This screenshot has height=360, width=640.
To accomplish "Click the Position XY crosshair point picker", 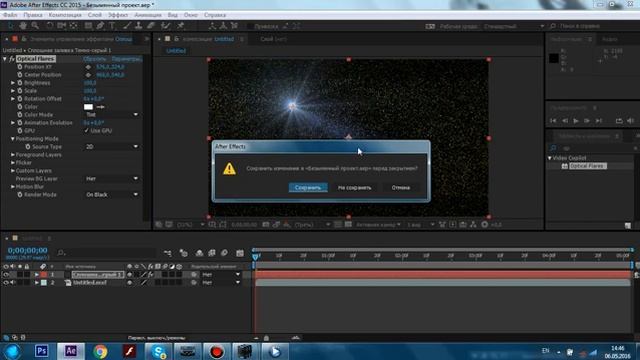I will [88, 67].
